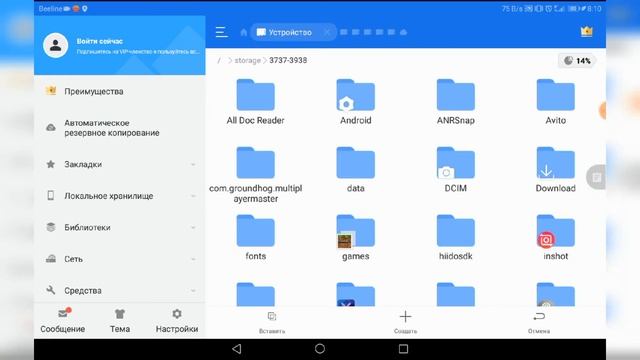Click the root slash in breadcrumb
The image size is (640, 360).
click(219, 60)
